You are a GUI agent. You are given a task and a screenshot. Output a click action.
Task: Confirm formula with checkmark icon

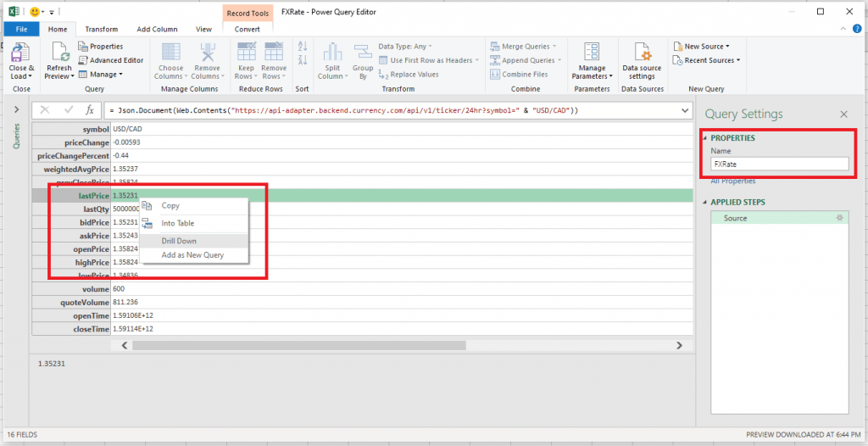click(69, 110)
